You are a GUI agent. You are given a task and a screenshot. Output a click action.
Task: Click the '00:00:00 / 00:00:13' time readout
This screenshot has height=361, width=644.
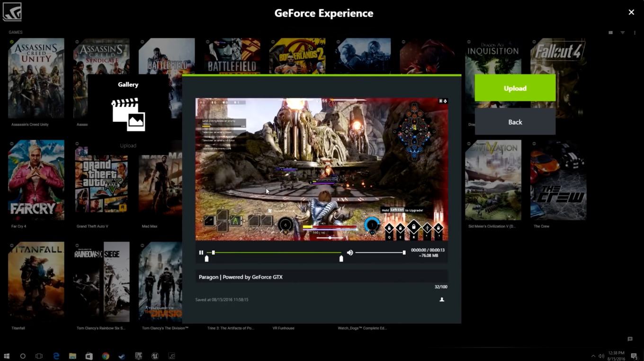[428, 250]
